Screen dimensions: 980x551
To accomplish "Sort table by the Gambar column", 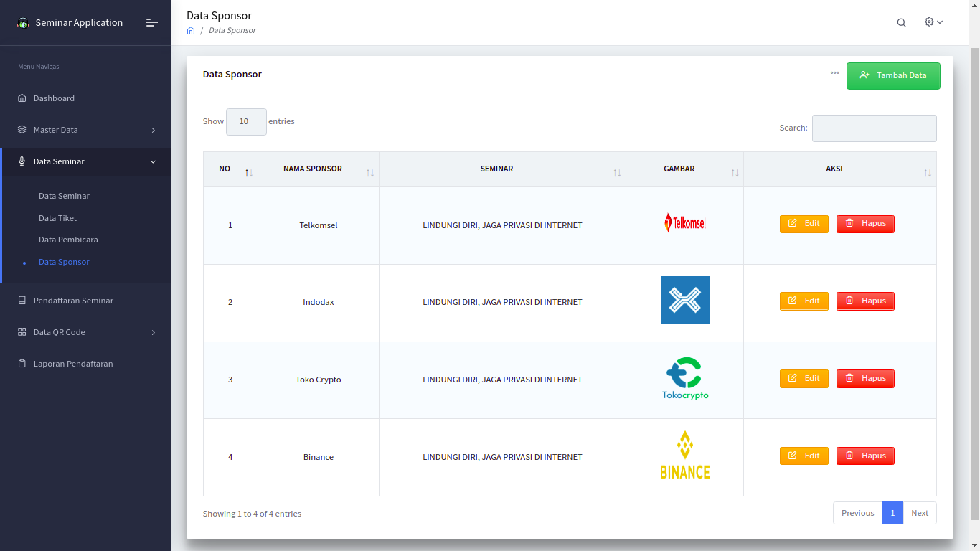I will [684, 169].
